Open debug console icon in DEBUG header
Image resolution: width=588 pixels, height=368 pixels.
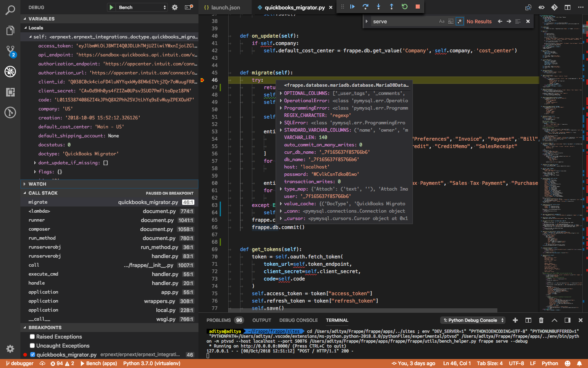189,7
